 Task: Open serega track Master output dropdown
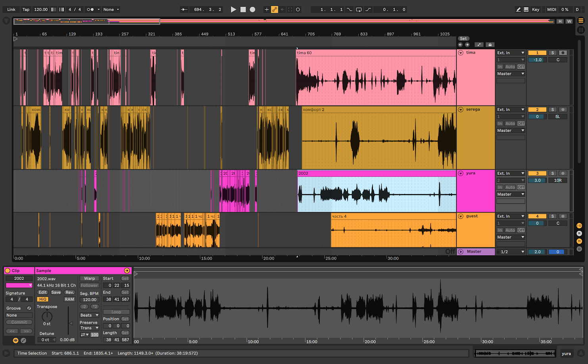tap(511, 130)
